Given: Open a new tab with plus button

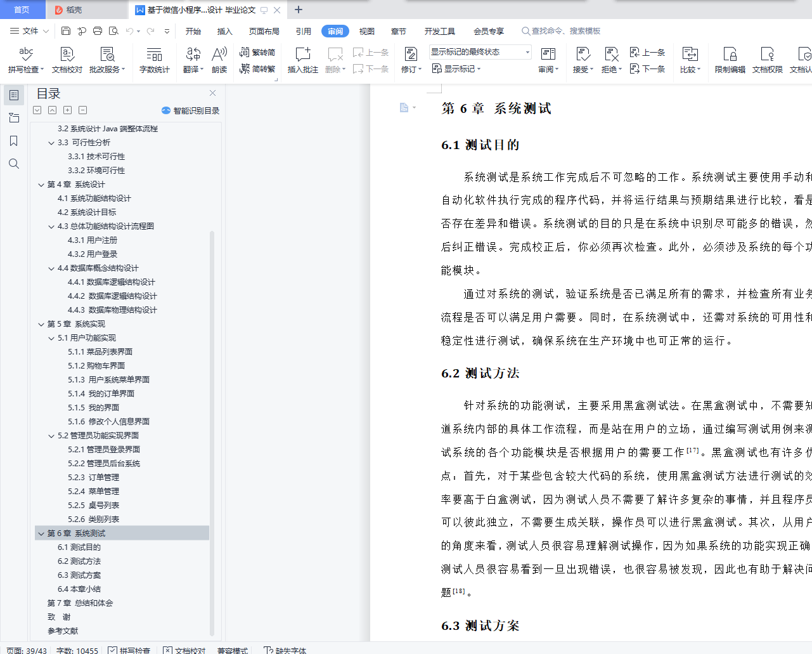Looking at the screenshot, I should (x=299, y=10).
